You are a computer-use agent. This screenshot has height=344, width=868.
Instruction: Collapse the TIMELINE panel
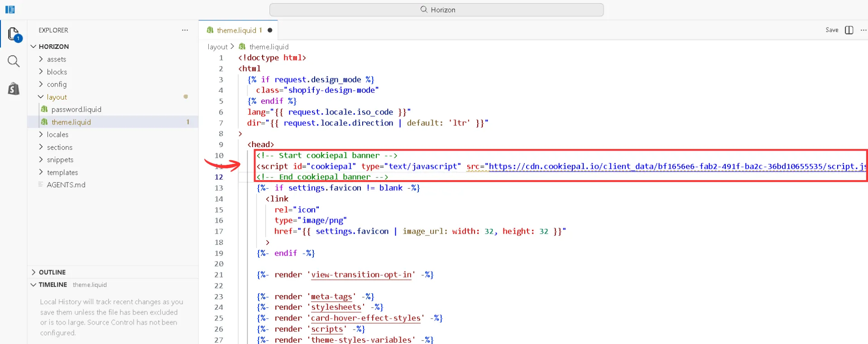pos(34,285)
